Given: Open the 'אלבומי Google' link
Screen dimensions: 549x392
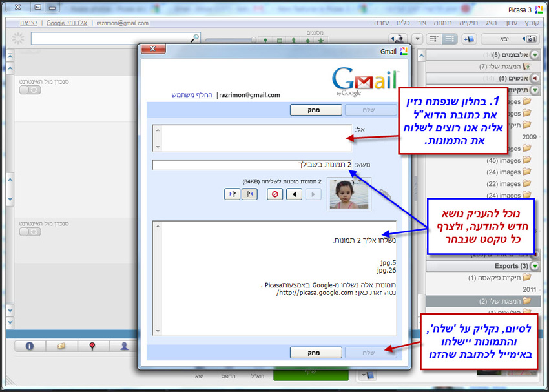Looking at the screenshot, I should click(67, 23).
